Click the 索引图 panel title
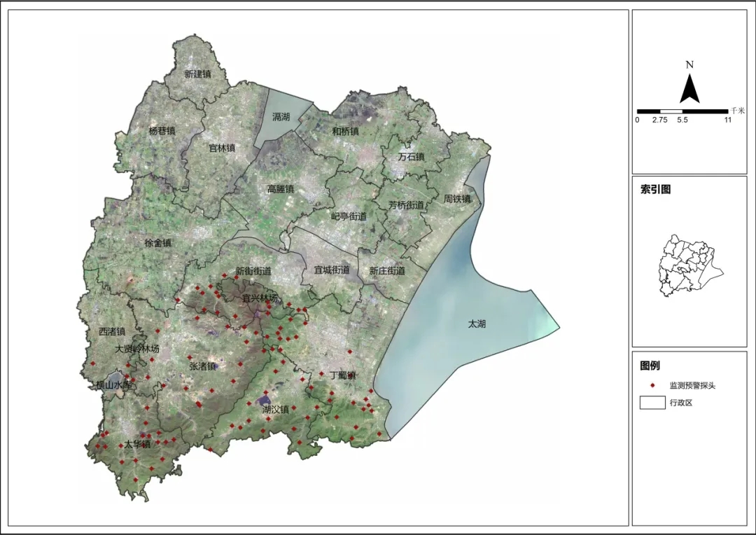This screenshot has width=756, height=535. [655, 189]
